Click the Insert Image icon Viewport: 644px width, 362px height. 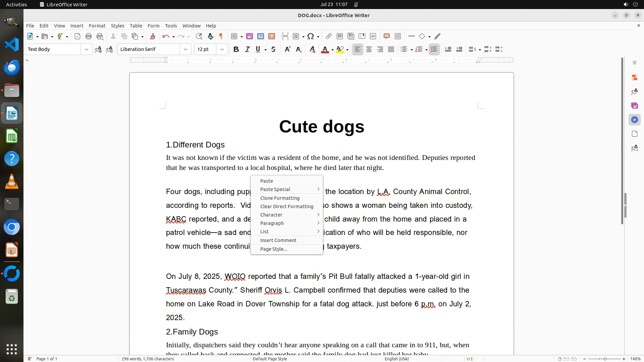(249, 36)
